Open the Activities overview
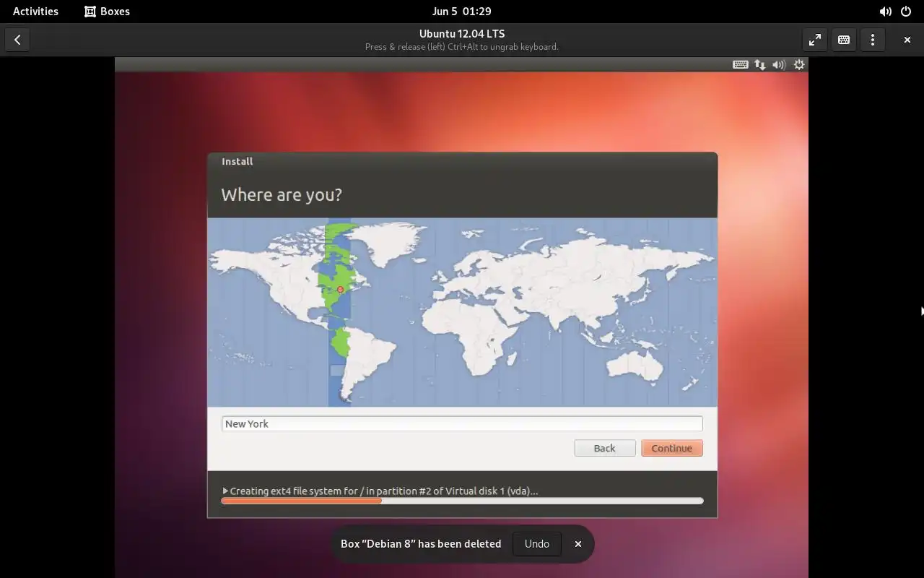924x578 pixels. (x=35, y=12)
